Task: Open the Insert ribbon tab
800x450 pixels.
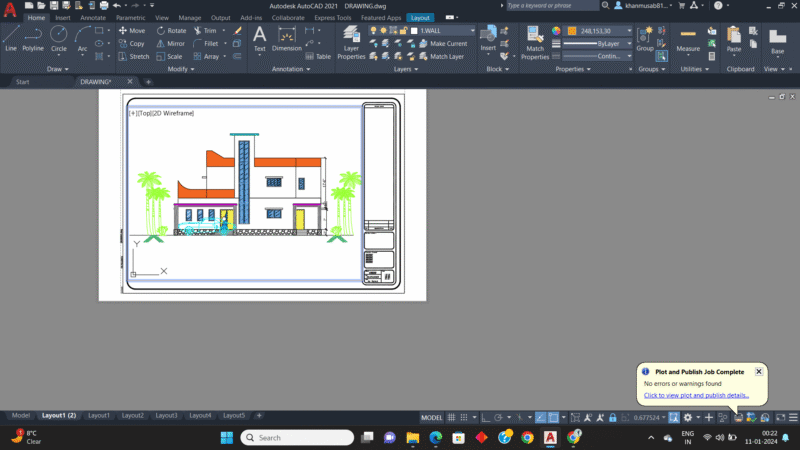Action: tap(63, 18)
